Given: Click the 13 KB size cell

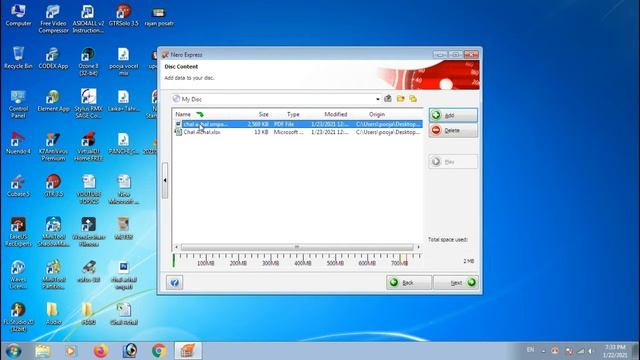Looking at the screenshot, I should pos(261,132).
